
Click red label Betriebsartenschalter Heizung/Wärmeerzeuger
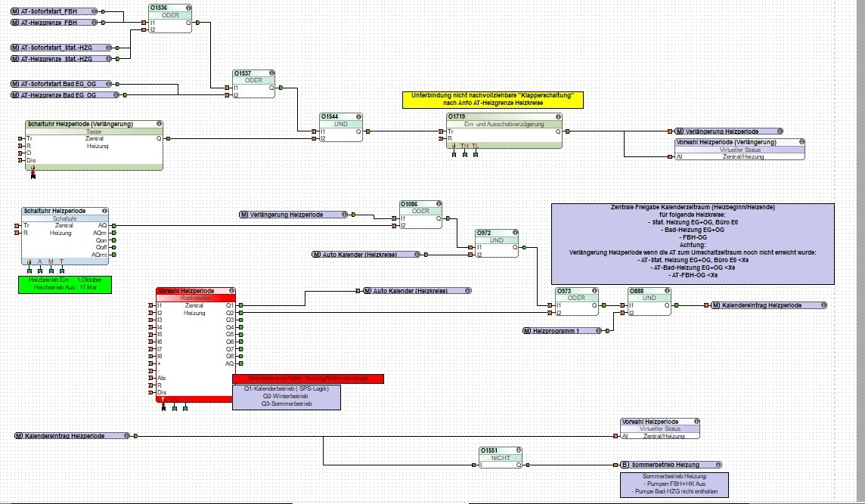308,379
